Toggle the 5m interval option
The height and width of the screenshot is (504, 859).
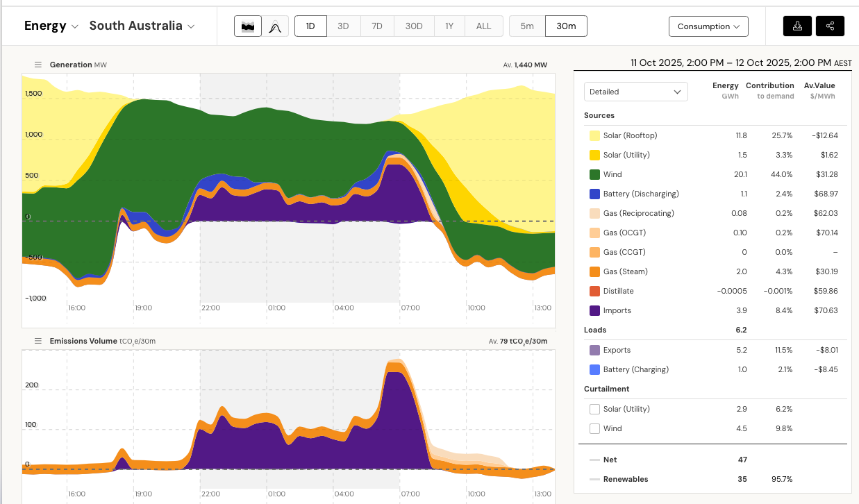point(527,26)
